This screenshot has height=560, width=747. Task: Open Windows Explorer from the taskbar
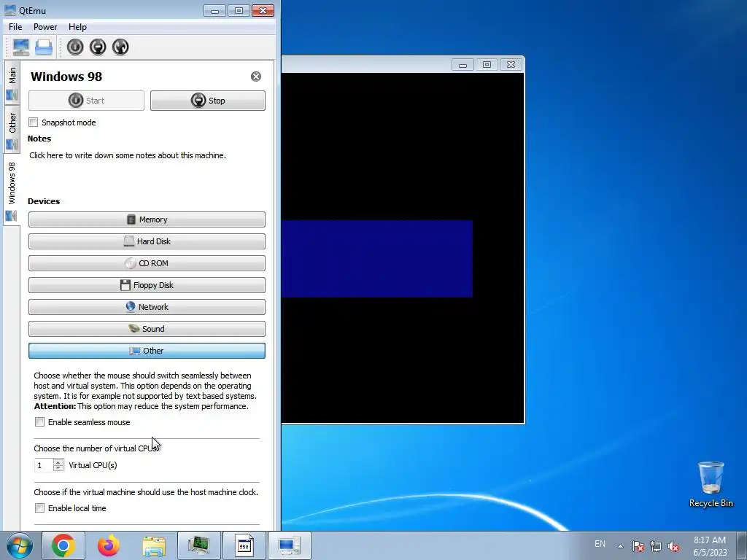point(154,545)
